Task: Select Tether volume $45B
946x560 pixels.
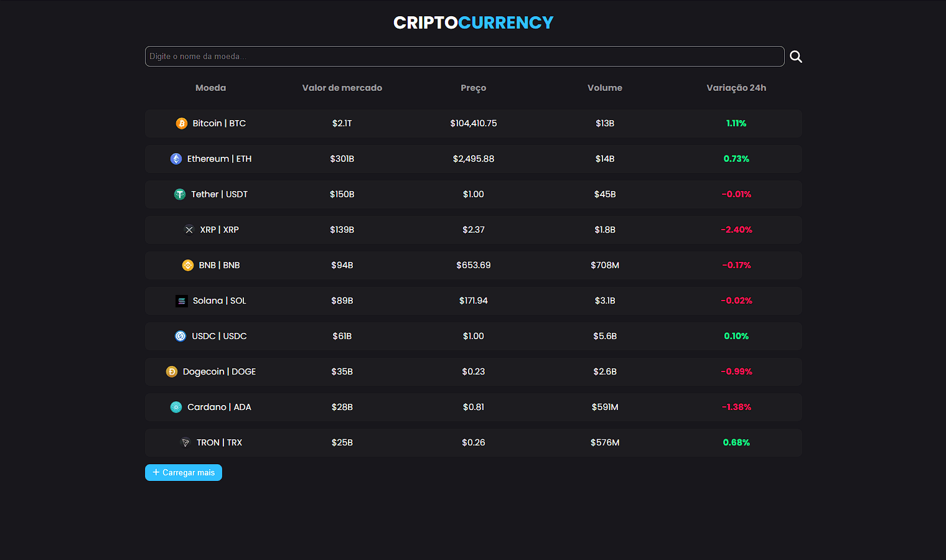Action: (x=605, y=194)
